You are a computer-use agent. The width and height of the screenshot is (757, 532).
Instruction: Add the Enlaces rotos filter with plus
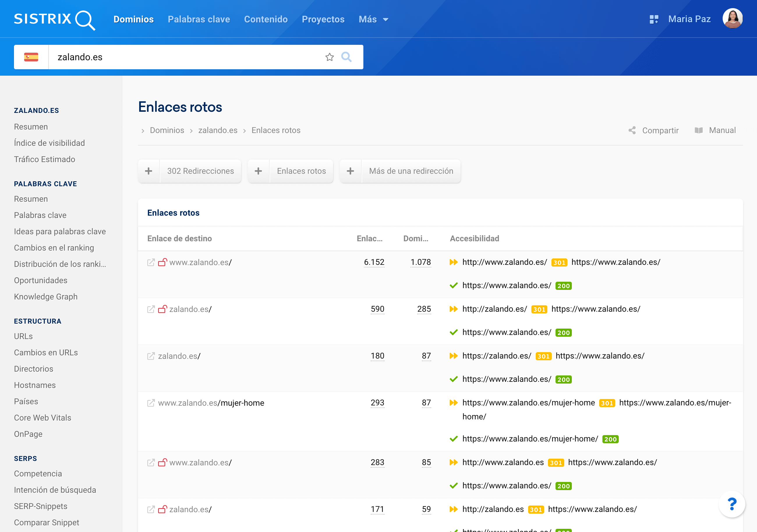pyautogui.click(x=259, y=171)
